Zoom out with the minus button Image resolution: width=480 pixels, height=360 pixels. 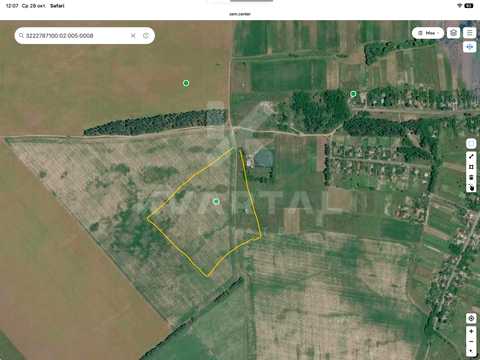coord(471,341)
